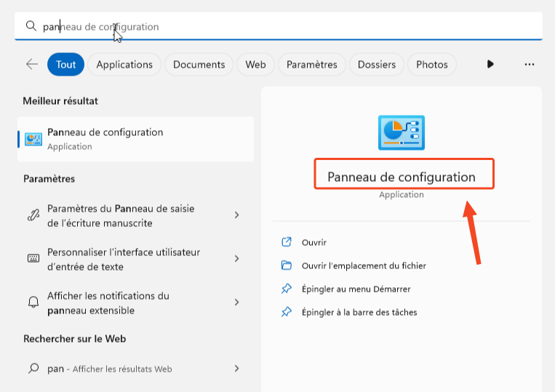Click Ouvrir l'emplacement du fichier

pyautogui.click(x=364, y=265)
